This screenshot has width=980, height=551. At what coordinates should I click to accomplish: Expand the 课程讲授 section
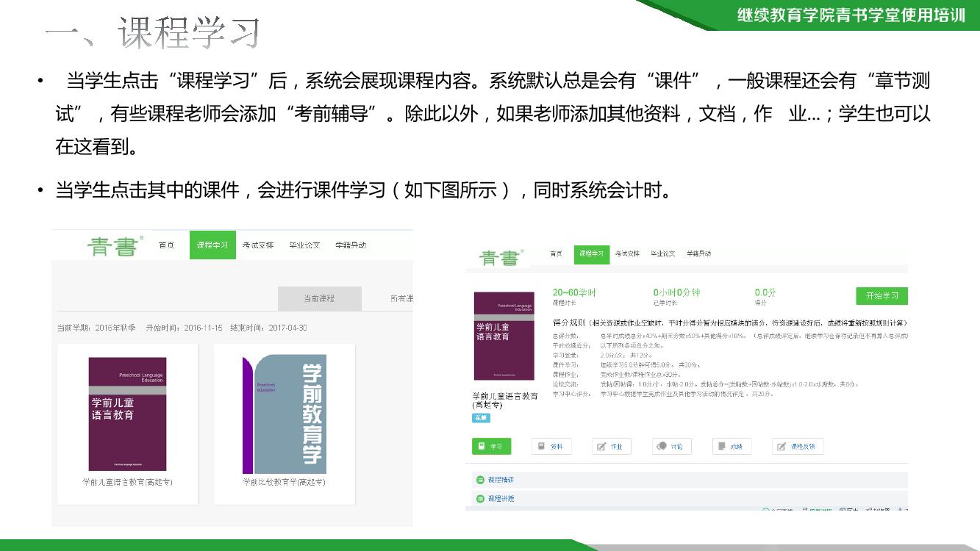(501, 498)
